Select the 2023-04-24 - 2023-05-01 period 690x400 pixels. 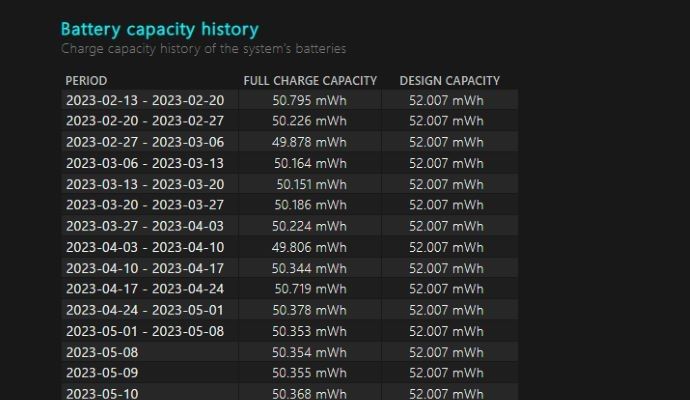[145, 310]
